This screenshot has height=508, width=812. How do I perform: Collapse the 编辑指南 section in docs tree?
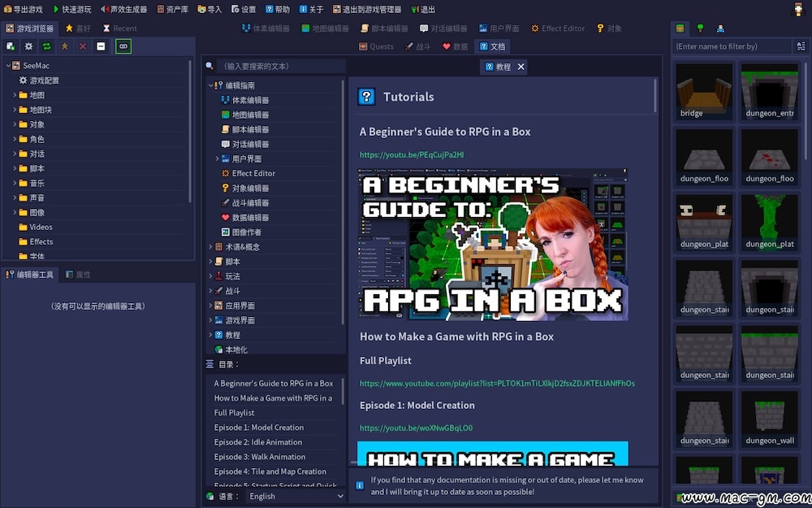pyautogui.click(x=211, y=85)
